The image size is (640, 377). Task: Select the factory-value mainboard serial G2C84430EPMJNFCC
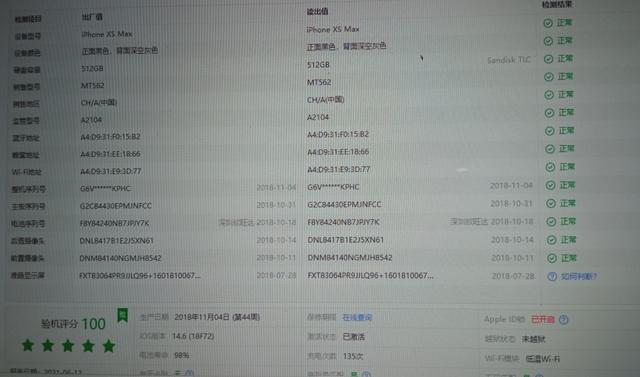pos(116,206)
